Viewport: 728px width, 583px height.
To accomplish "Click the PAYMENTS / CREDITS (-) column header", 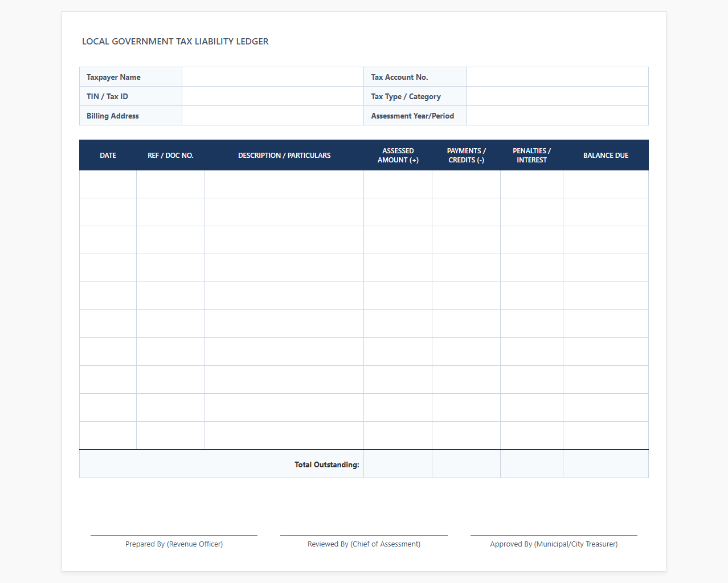I will click(467, 155).
